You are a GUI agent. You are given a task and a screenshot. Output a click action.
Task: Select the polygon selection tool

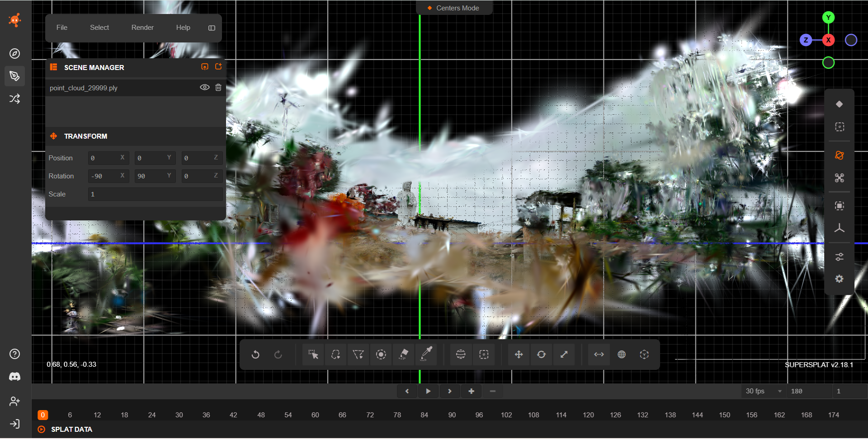(x=358, y=355)
